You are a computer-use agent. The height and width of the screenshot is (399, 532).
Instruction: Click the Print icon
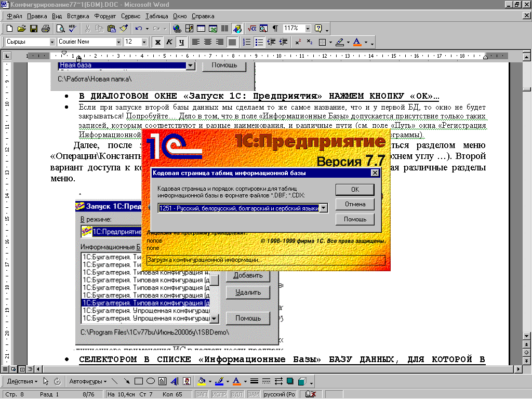coord(46,29)
